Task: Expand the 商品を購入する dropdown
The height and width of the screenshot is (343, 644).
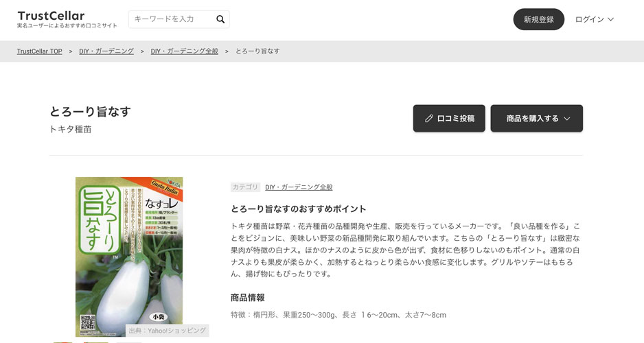Action: tap(536, 118)
